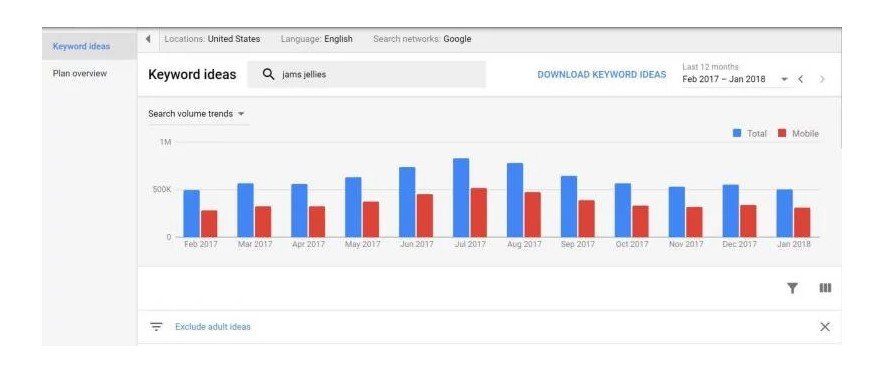
Task: Click the May 2017 axis label
Action: [x=362, y=245]
